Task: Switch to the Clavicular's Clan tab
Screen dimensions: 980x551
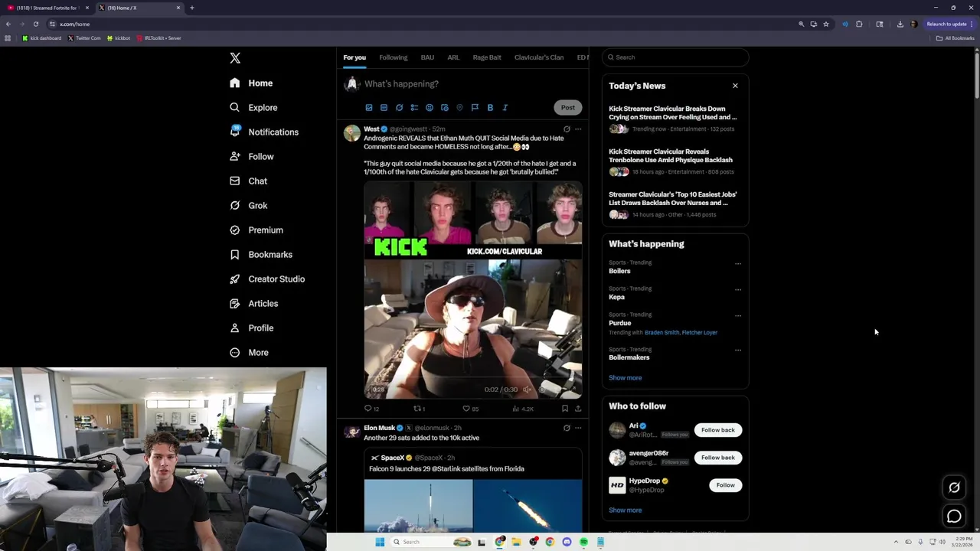Action: tap(539, 57)
